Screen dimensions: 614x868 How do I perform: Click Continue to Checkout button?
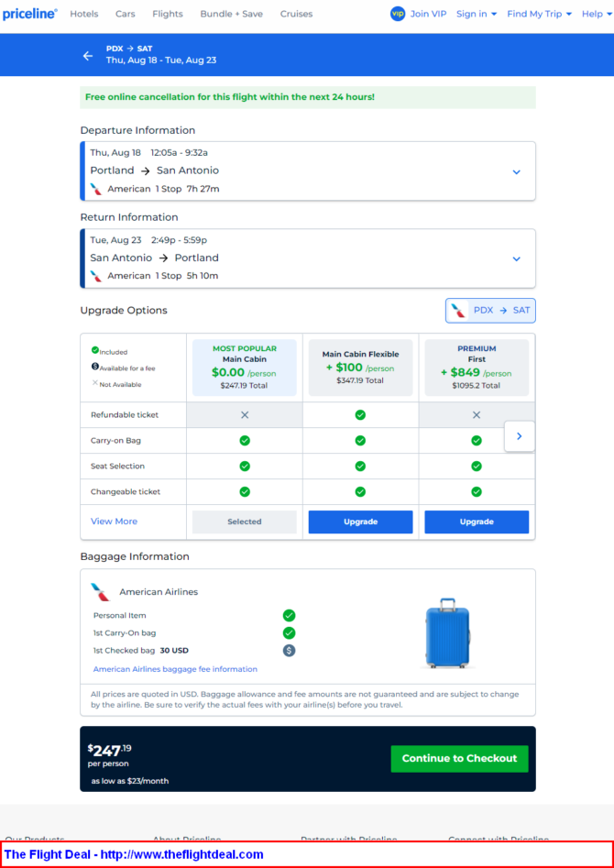pyautogui.click(x=459, y=758)
